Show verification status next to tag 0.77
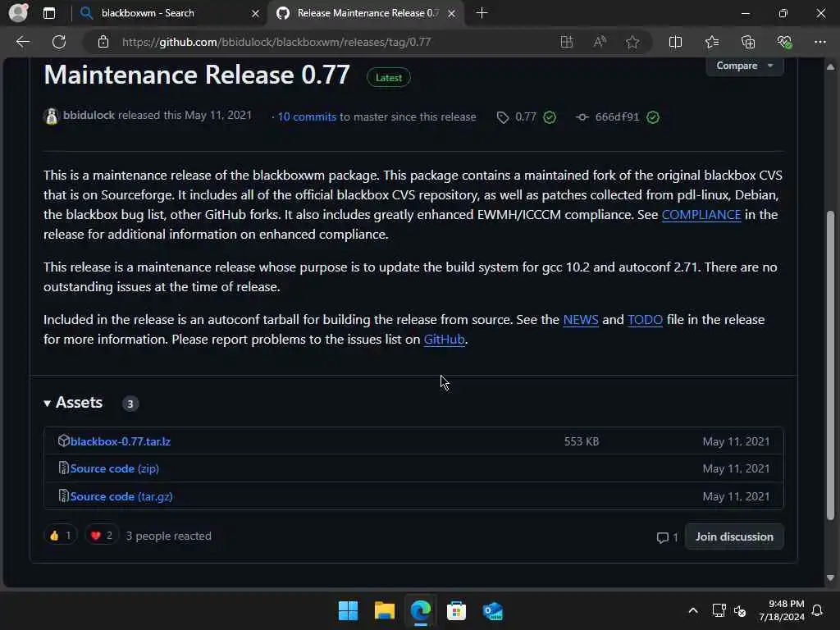Image resolution: width=840 pixels, height=630 pixels. 550,117
